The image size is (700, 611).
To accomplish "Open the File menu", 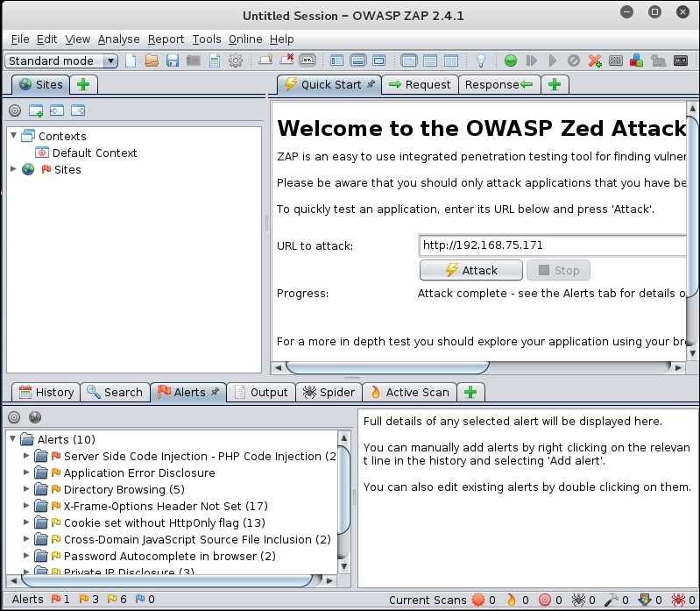I will tap(20, 39).
